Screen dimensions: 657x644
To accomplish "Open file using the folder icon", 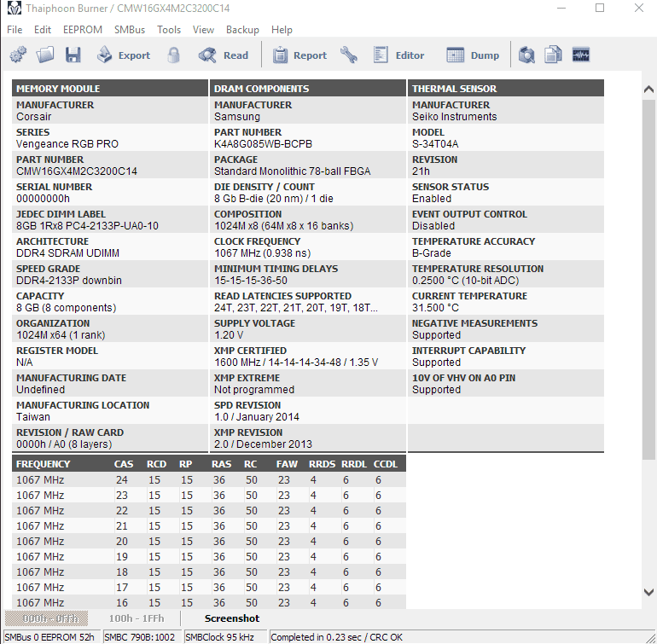I will point(45,55).
